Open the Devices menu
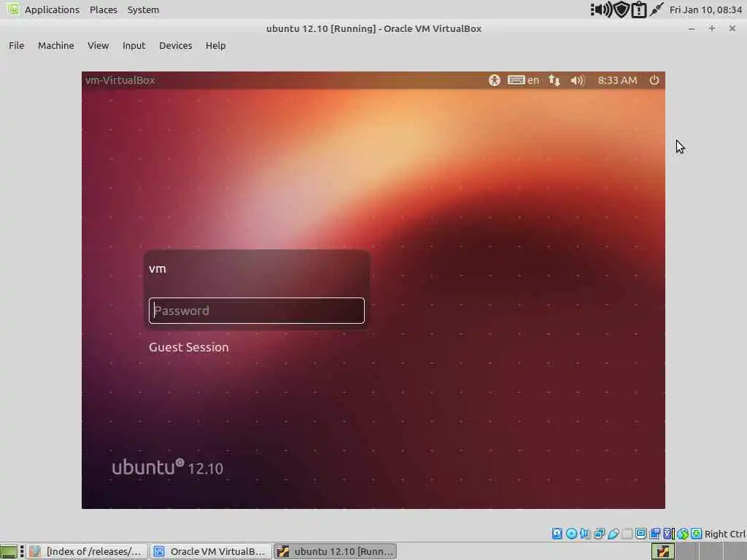The width and height of the screenshot is (747, 560). [175, 46]
